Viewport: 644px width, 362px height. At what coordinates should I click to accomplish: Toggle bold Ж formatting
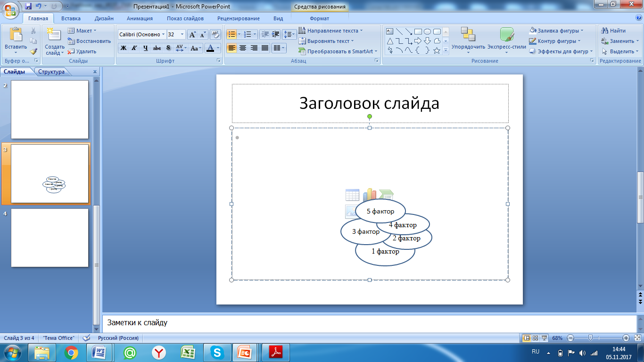tap(124, 48)
